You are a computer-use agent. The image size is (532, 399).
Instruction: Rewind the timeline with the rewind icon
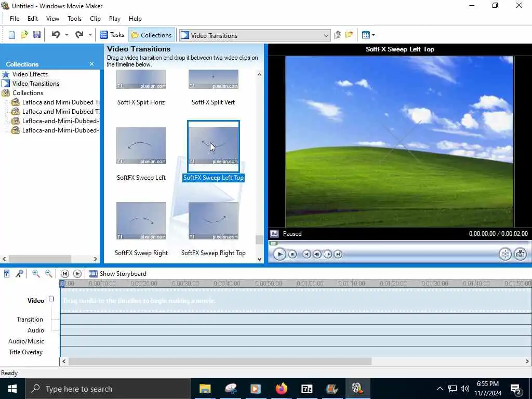coord(65,274)
